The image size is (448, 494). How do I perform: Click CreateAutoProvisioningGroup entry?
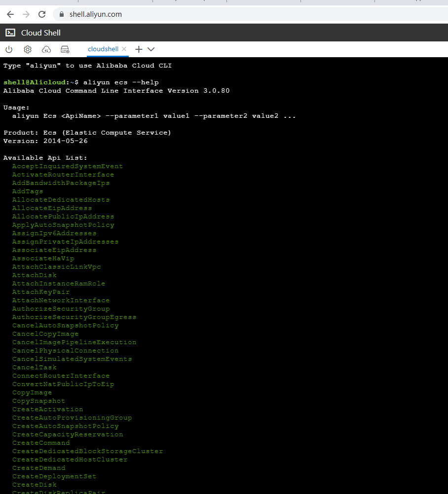72,418
